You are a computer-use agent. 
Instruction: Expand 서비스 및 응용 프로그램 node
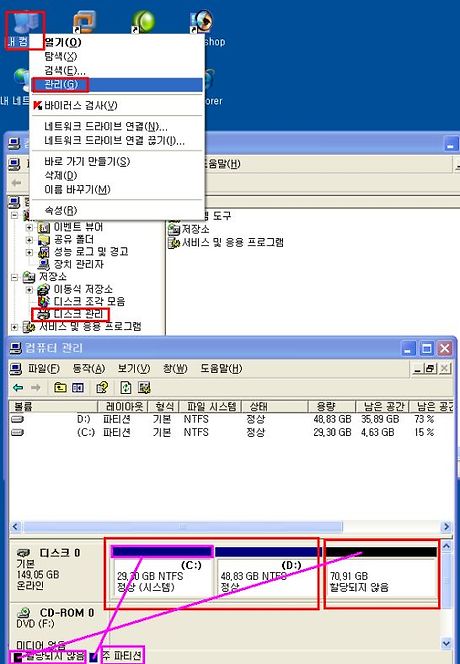coord(14,327)
